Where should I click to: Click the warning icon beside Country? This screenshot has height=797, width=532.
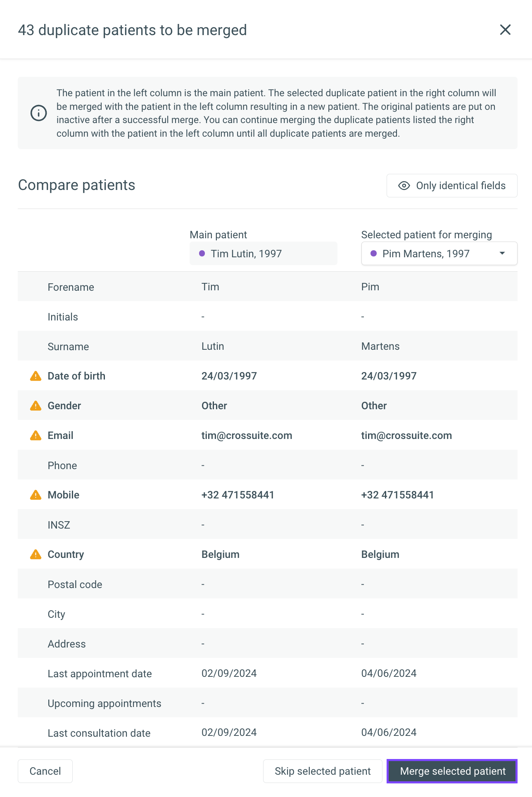36,554
